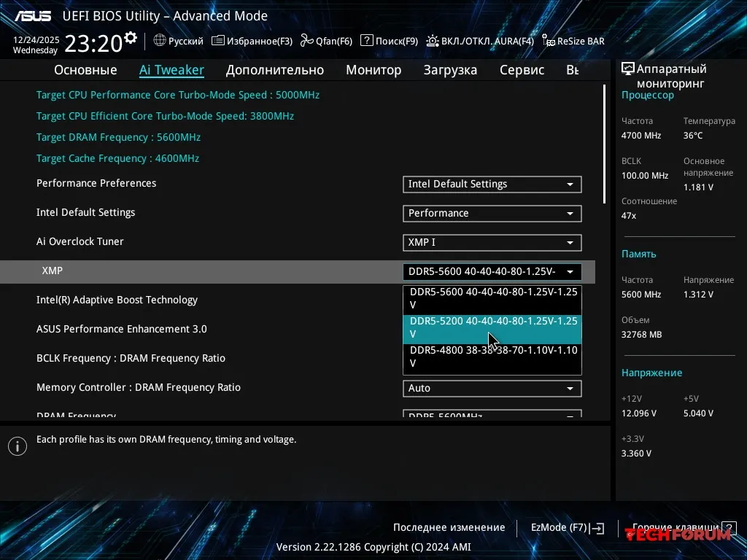747x560 pixels.
Task: Open Поиск (F9) search icon
Action: click(x=367, y=41)
